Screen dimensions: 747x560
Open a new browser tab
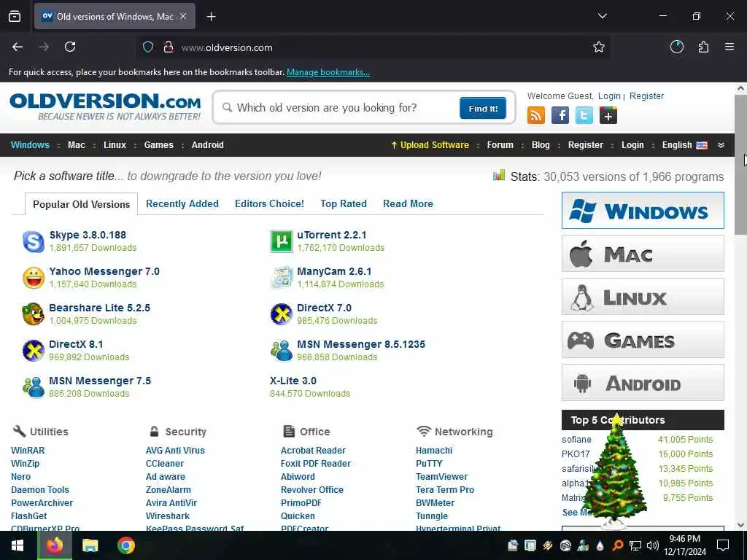(212, 17)
